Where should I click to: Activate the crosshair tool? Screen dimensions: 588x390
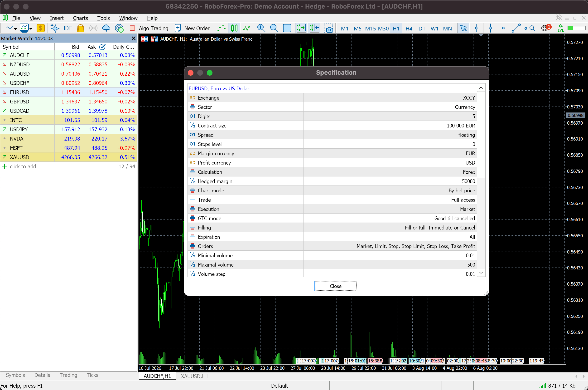[x=476, y=28]
